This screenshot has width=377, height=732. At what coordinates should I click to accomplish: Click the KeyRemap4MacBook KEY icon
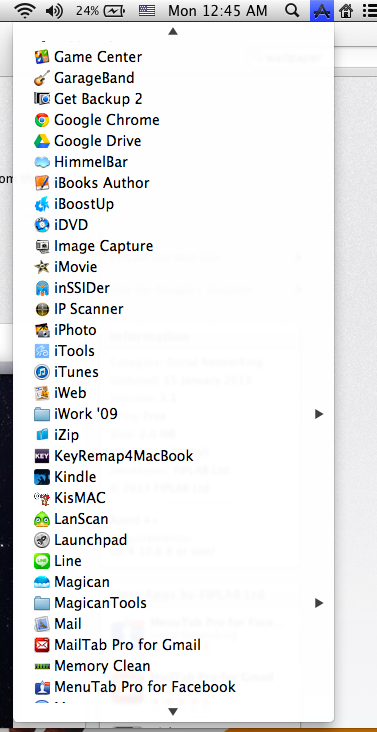point(42,456)
